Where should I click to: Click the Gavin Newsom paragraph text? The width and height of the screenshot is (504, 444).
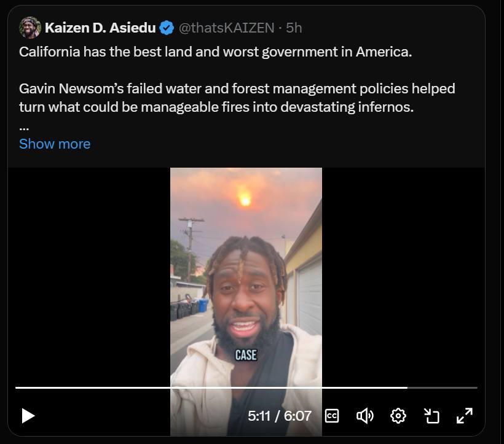point(237,97)
